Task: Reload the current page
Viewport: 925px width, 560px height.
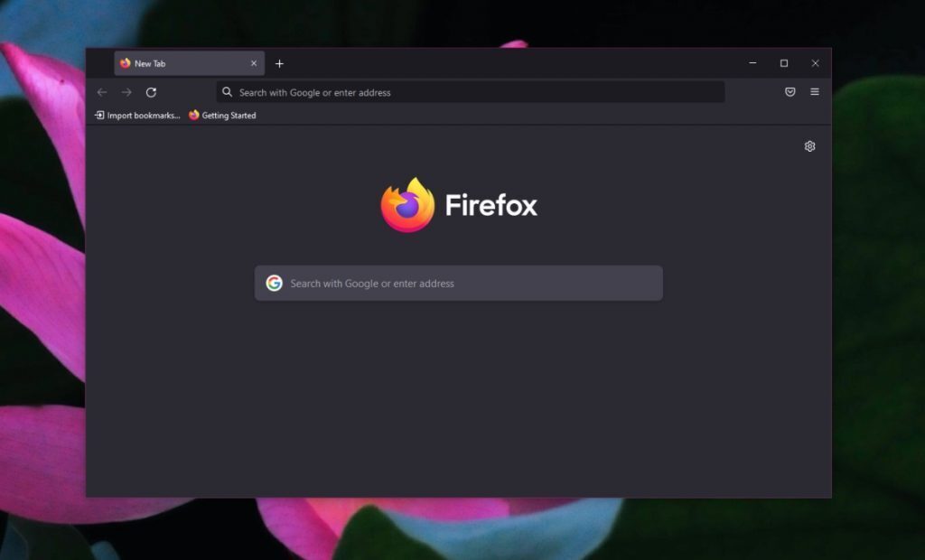Action: tap(151, 92)
